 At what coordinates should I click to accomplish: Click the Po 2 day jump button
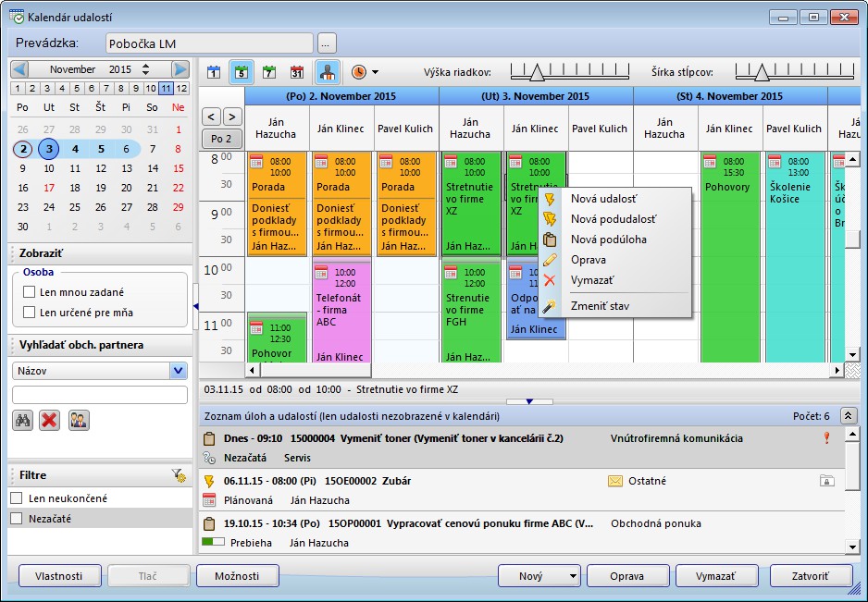(x=222, y=139)
